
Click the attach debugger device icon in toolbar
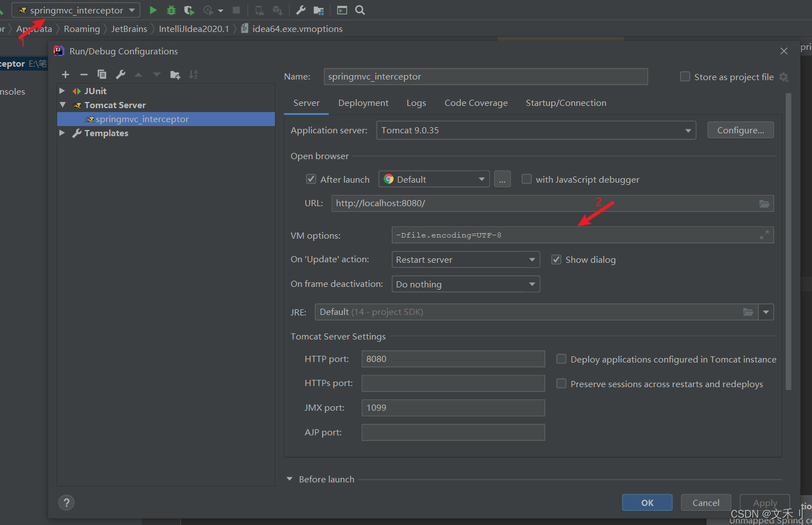259,10
